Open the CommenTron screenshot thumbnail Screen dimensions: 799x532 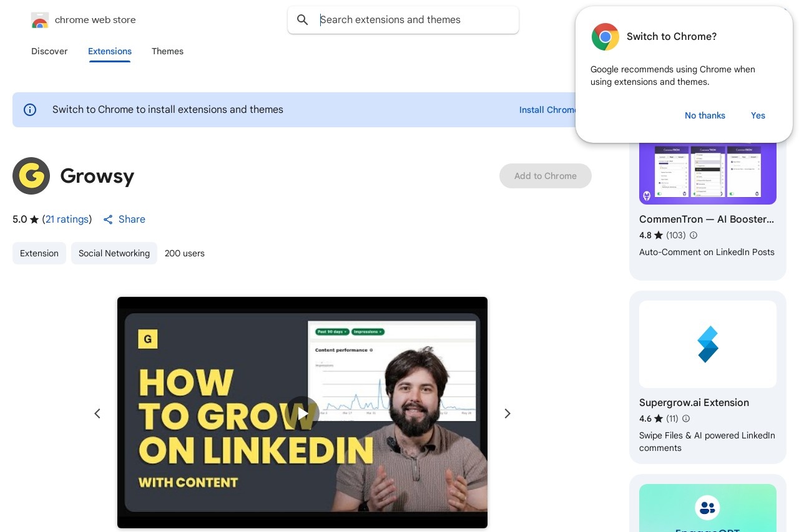[708, 173]
